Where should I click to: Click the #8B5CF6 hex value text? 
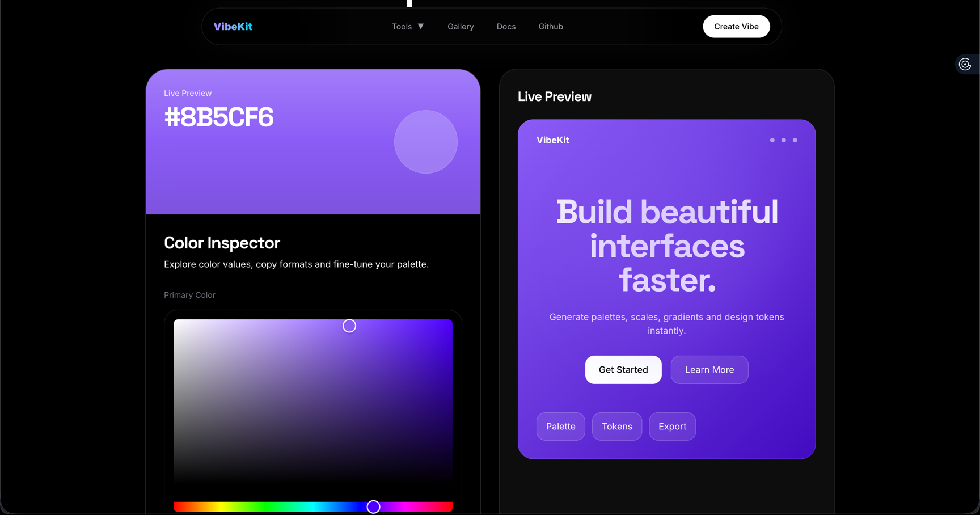(219, 117)
